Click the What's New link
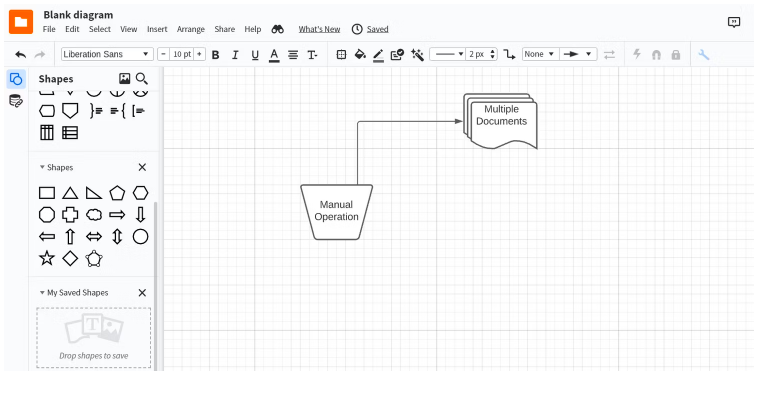This screenshot has height=395, width=778. pyautogui.click(x=319, y=29)
